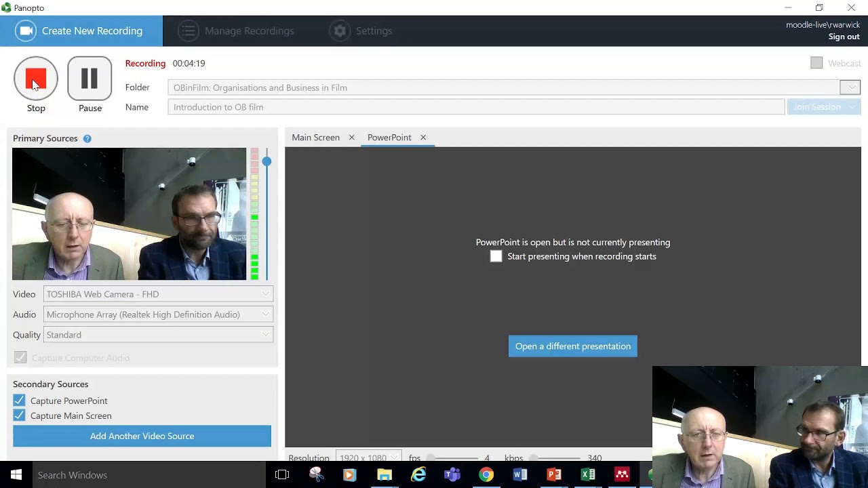Screen dimensions: 868x488
Task: Open Excel from the taskbar
Action: 588,475
